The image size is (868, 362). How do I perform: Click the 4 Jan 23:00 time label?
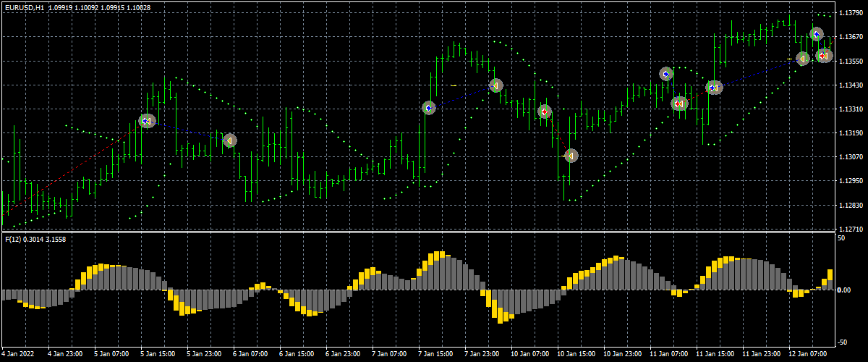click(64, 355)
